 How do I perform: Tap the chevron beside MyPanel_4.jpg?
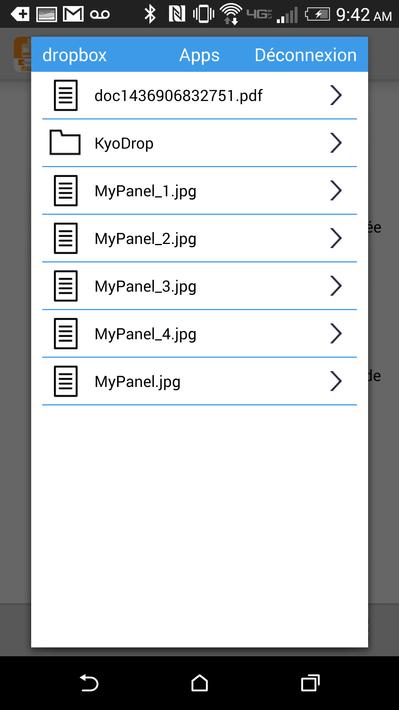click(x=336, y=334)
